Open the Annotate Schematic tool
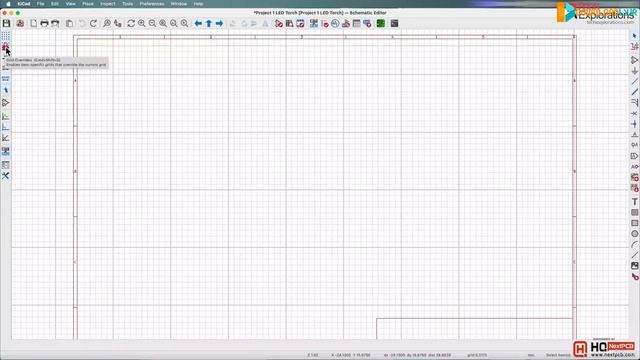 point(313,23)
